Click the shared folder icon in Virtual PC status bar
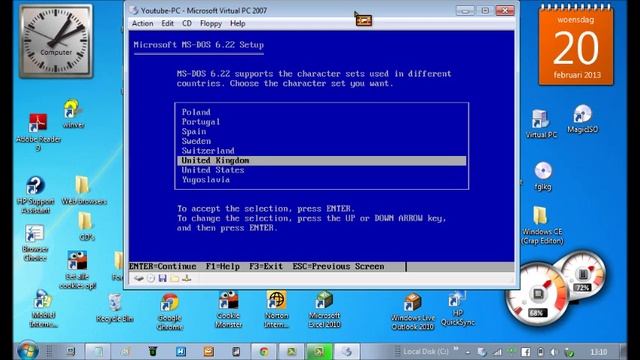 click(x=175, y=278)
